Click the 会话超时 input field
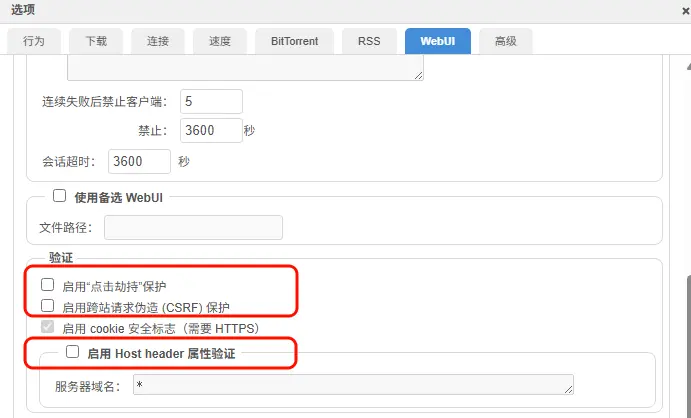The width and height of the screenshot is (691, 418). click(139, 161)
